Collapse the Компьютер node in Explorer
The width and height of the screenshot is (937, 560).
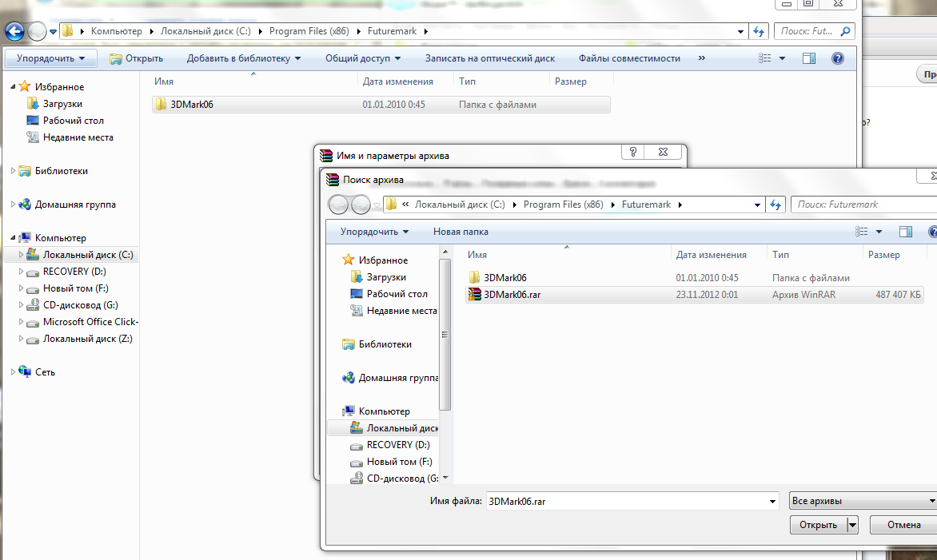[13, 237]
